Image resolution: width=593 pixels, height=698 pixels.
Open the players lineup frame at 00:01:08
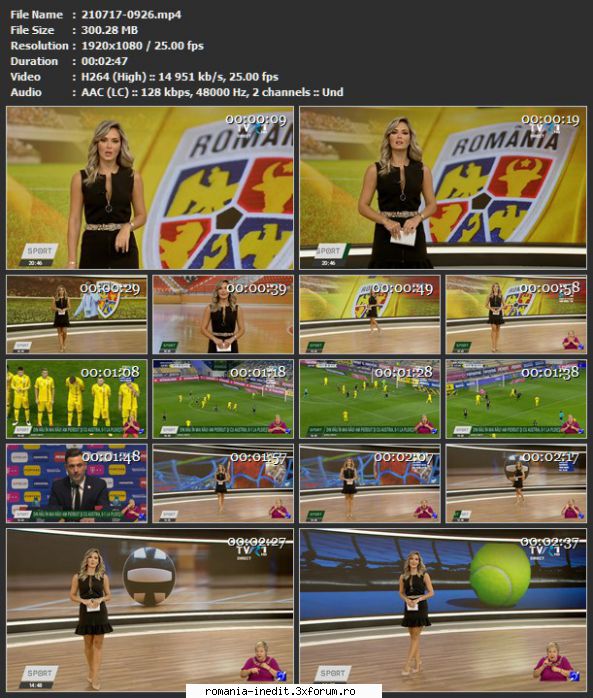pyautogui.click(x=77, y=399)
